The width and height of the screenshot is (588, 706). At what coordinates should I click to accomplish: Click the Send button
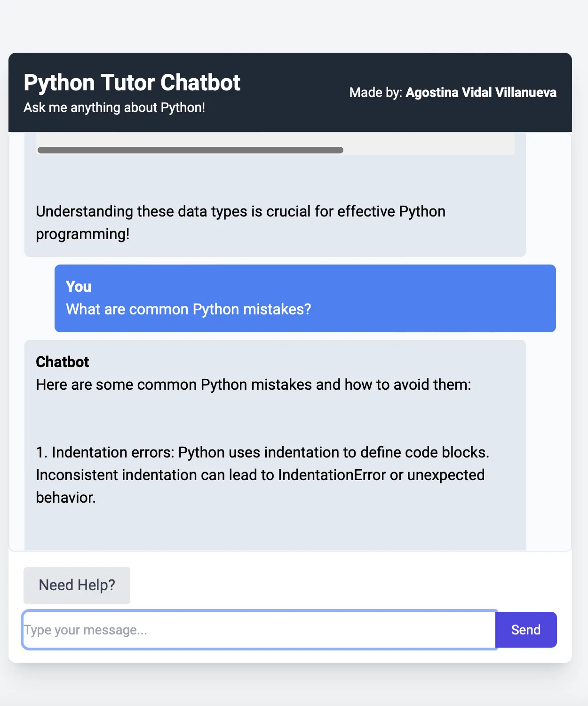point(525,630)
